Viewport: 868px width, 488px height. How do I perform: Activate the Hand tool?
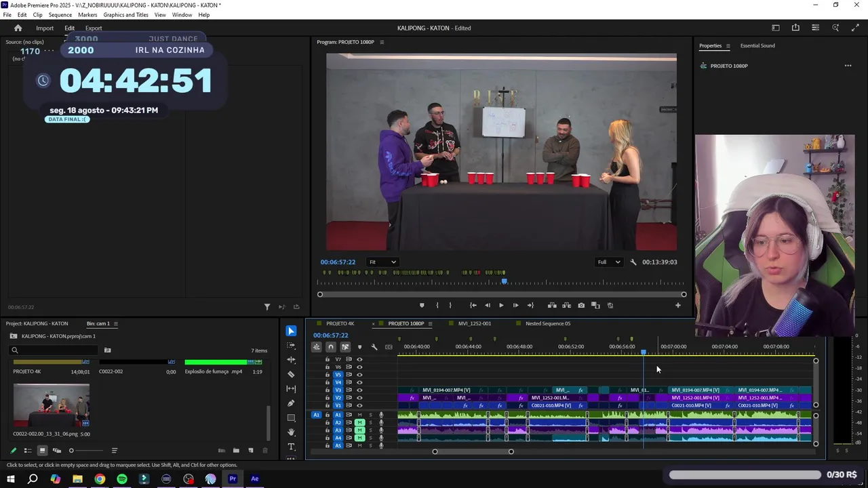point(291,432)
